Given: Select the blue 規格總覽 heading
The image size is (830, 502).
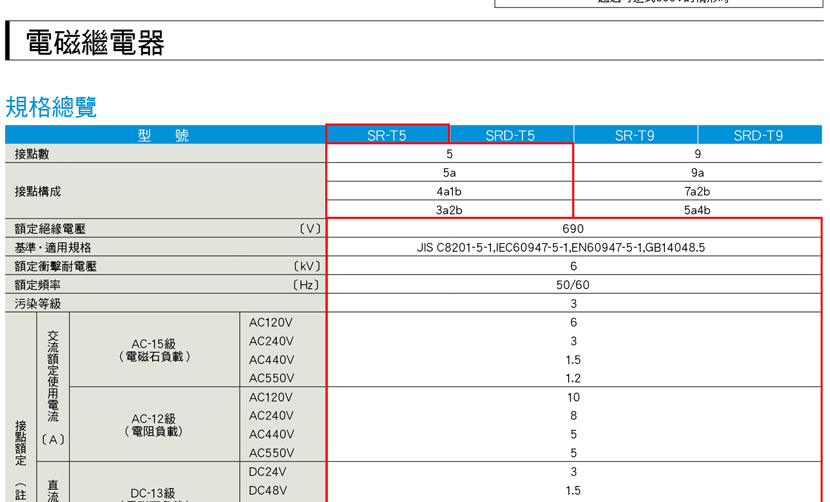Looking at the screenshot, I should [51, 107].
